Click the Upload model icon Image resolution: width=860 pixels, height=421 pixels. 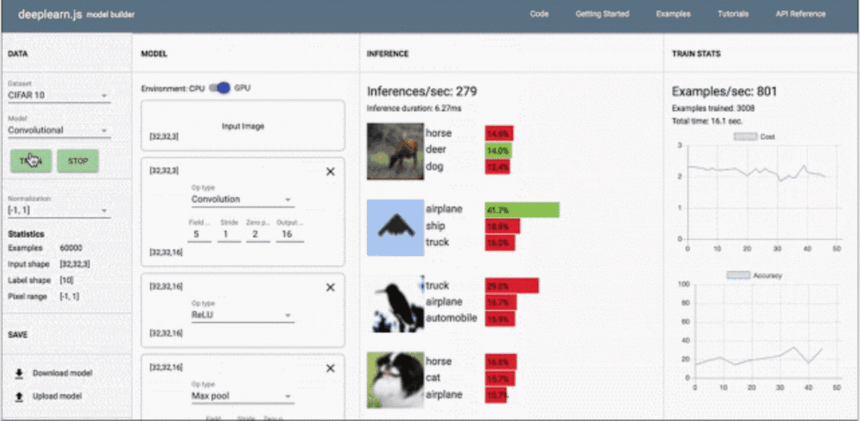19,396
